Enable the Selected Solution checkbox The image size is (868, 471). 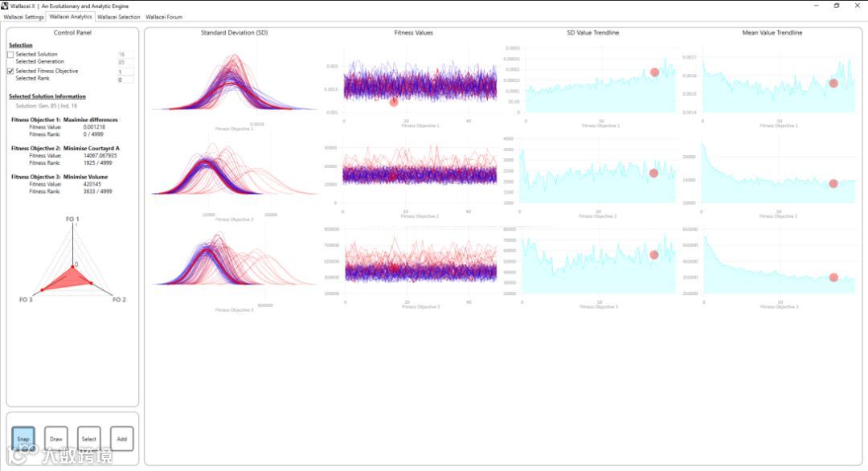10,55
